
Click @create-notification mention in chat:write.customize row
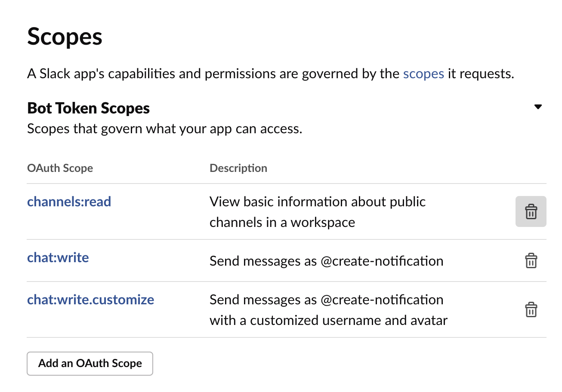(x=382, y=300)
